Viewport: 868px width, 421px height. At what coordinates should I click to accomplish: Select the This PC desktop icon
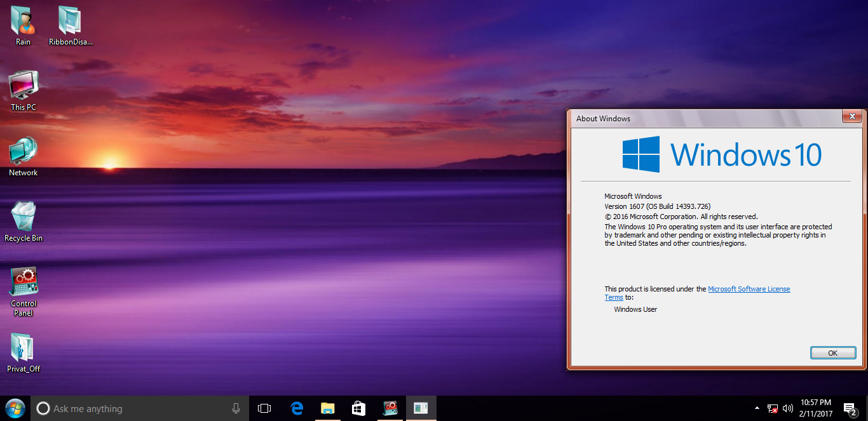pos(24,91)
